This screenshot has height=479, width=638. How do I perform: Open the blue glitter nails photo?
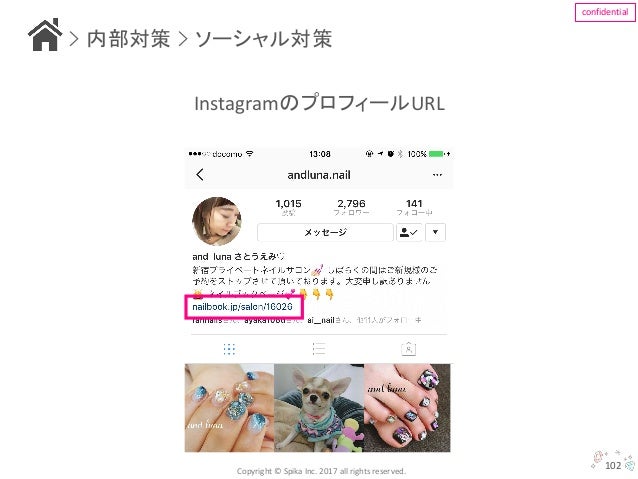click(x=229, y=408)
